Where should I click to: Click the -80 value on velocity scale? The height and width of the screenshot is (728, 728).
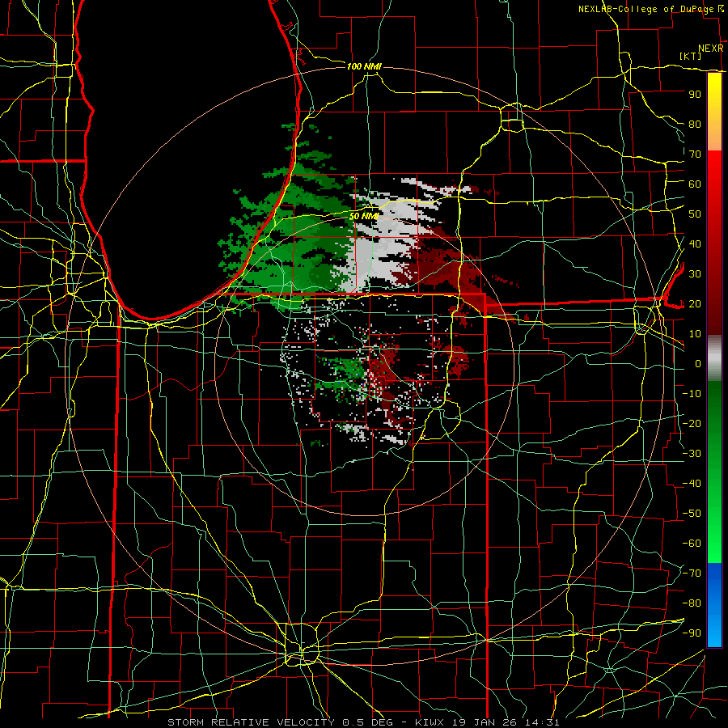point(692,603)
